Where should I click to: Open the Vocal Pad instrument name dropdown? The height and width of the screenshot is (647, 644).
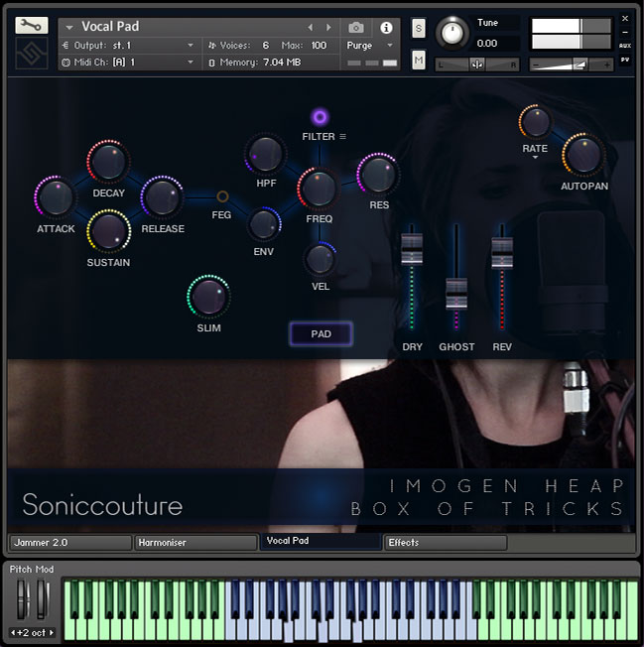click(x=68, y=27)
